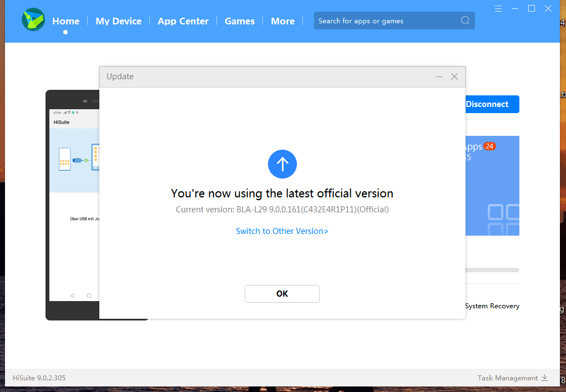This screenshot has width=566, height=392.
Task: Click Switch to Other Version link
Action: coord(282,231)
